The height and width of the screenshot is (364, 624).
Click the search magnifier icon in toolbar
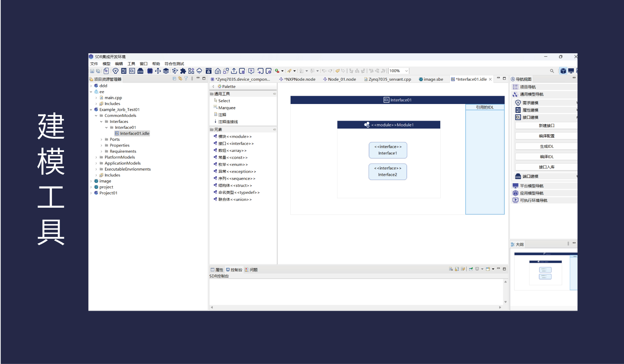tap(552, 71)
